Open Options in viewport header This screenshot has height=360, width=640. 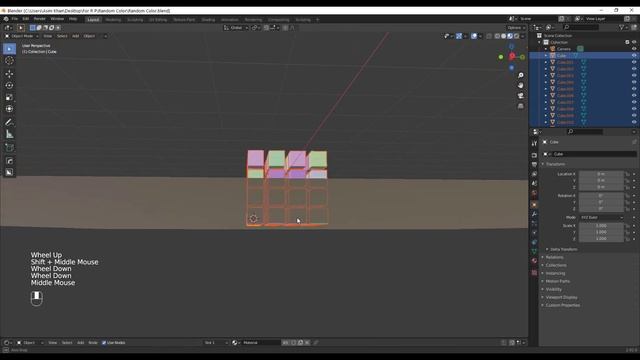coord(516,28)
